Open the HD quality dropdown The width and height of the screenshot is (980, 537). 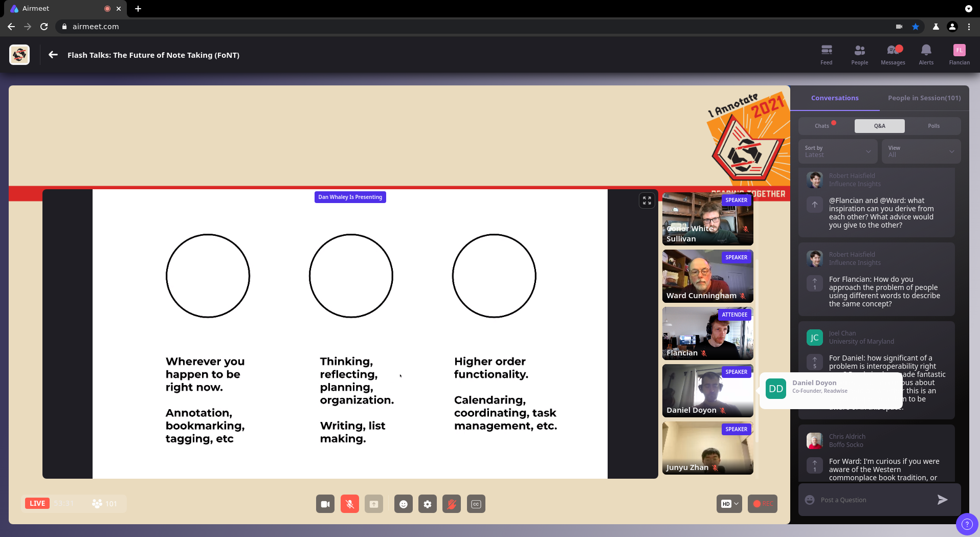(x=729, y=504)
